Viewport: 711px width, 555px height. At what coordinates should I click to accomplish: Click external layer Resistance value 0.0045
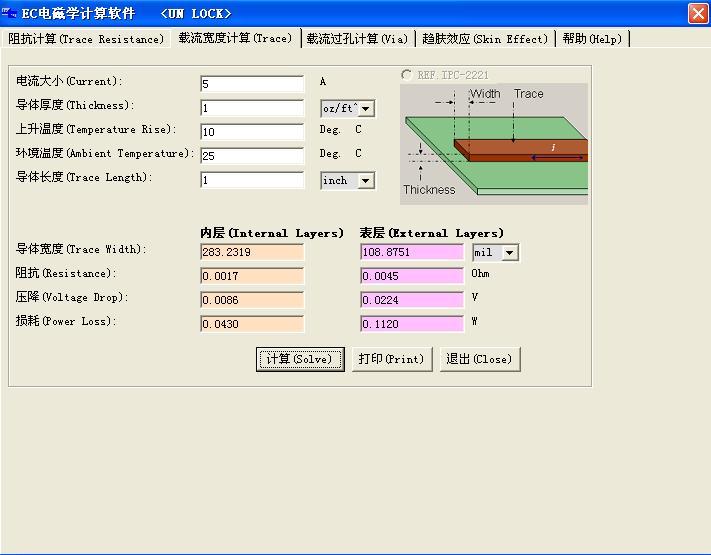click(412, 276)
